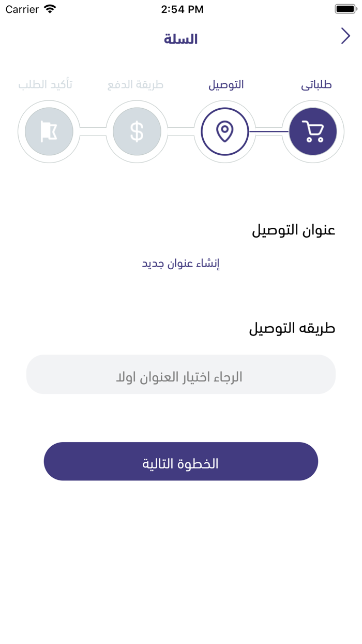Click the progress line between cart and pin
Image resolution: width=362 pixels, height=644 pixels.
point(269,131)
